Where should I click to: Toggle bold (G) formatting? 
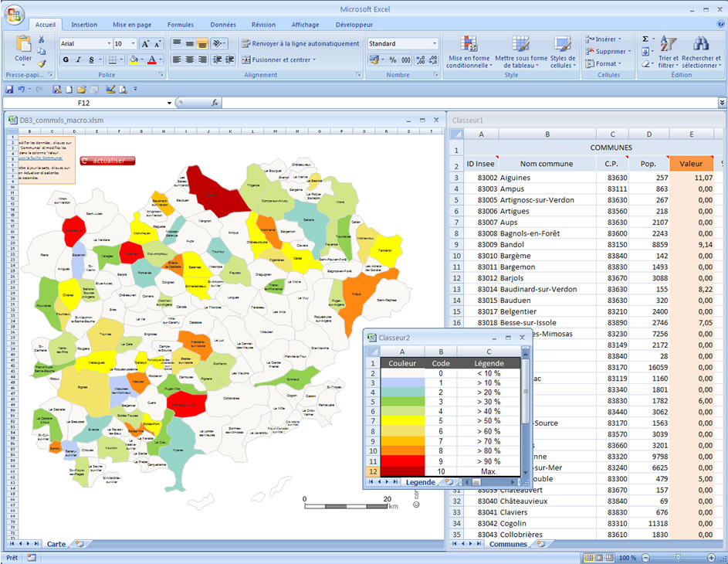66,59
